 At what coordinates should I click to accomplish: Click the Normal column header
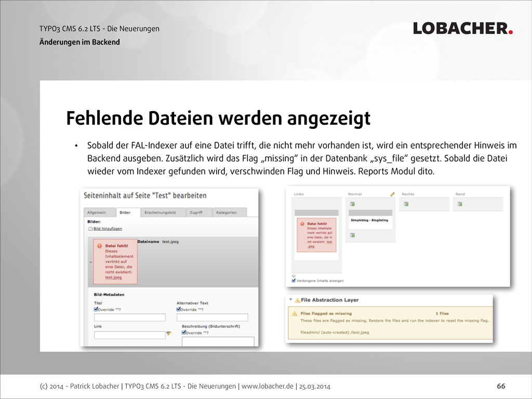click(x=354, y=194)
